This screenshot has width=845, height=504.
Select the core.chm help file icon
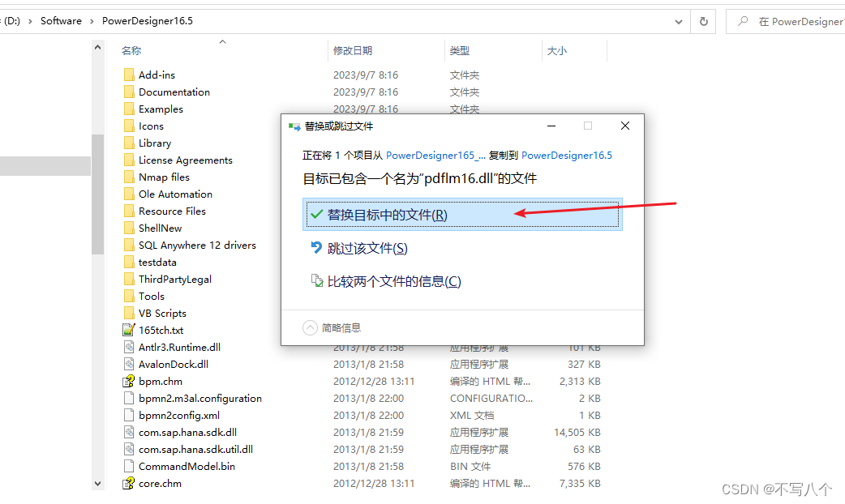tap(129, 484)
